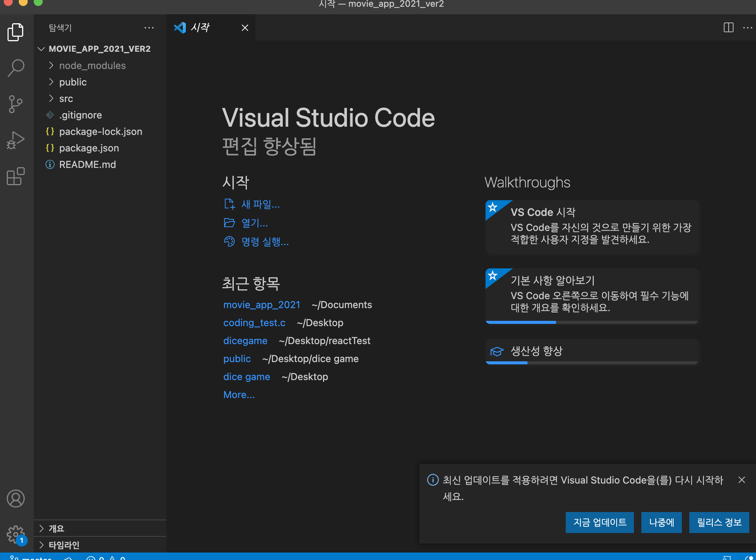Click the .gitignore file icon
The height and width of the screenshot is (560, 756).
point(50,115)
